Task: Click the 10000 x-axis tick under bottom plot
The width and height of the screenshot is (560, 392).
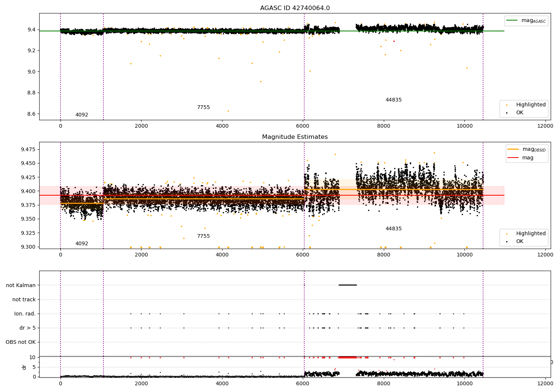Action: click(x=464, y=383)
